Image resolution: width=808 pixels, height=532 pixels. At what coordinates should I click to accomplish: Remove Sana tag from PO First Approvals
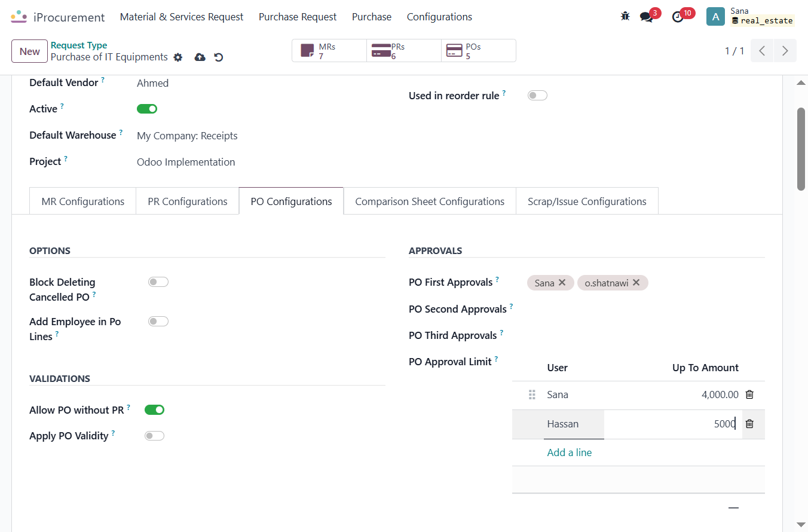(x=562, y=283)
